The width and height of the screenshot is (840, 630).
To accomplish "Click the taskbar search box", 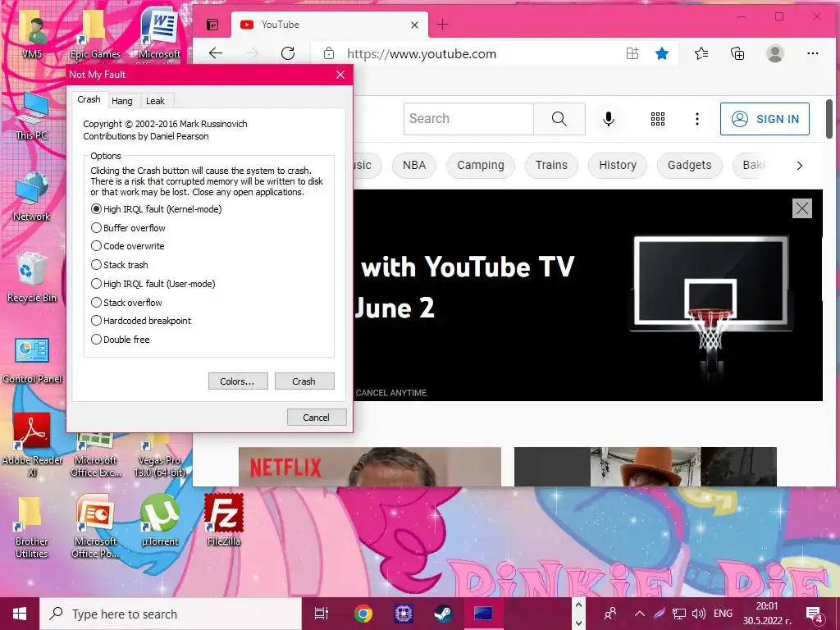I will point(171,614).
